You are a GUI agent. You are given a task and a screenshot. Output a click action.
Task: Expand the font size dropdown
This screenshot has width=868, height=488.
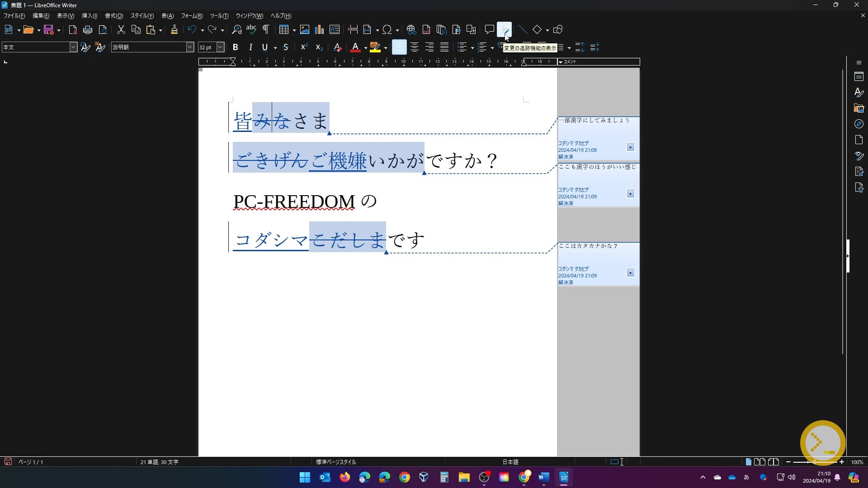coord(220,47)
